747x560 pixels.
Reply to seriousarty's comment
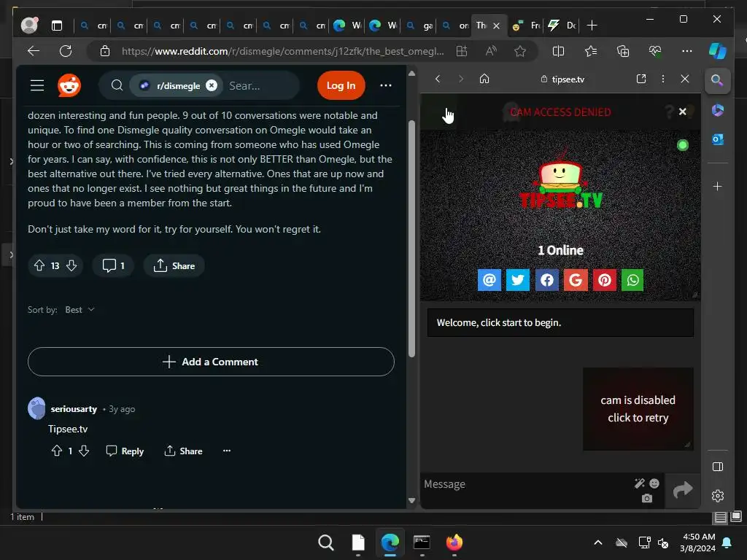(x=125, y=451)
